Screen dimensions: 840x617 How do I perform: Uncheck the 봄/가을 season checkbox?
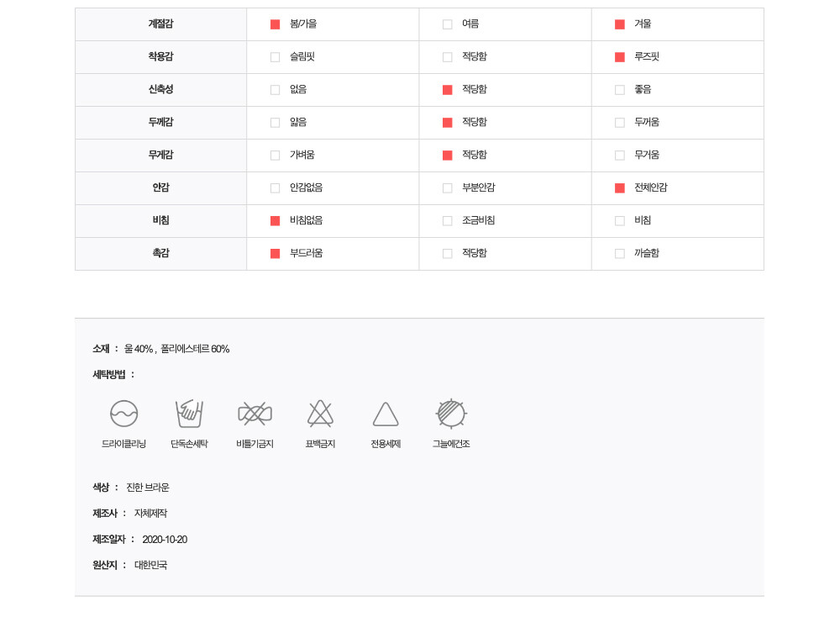[275, 24]
